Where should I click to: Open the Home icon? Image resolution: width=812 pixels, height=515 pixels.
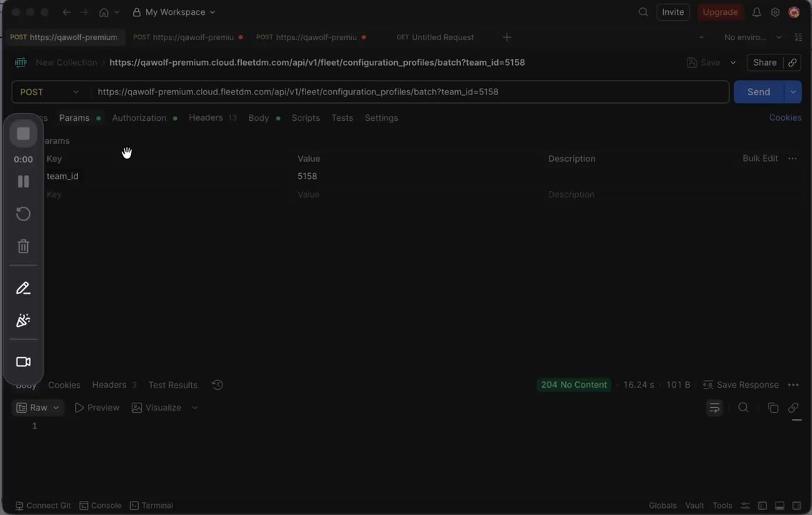[104, 12]
